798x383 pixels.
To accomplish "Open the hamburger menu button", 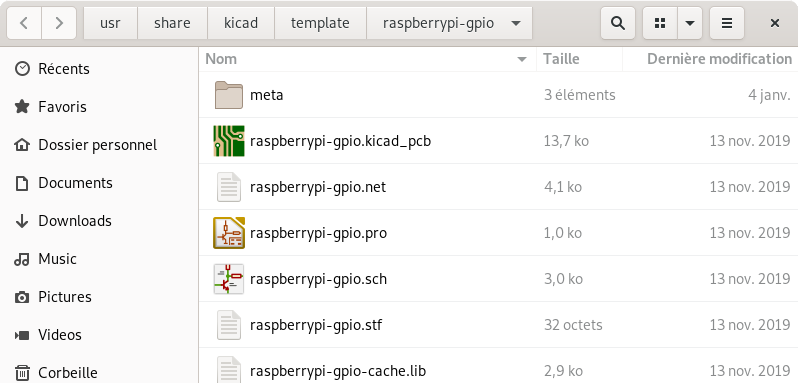I will click(x=727, y=23).
